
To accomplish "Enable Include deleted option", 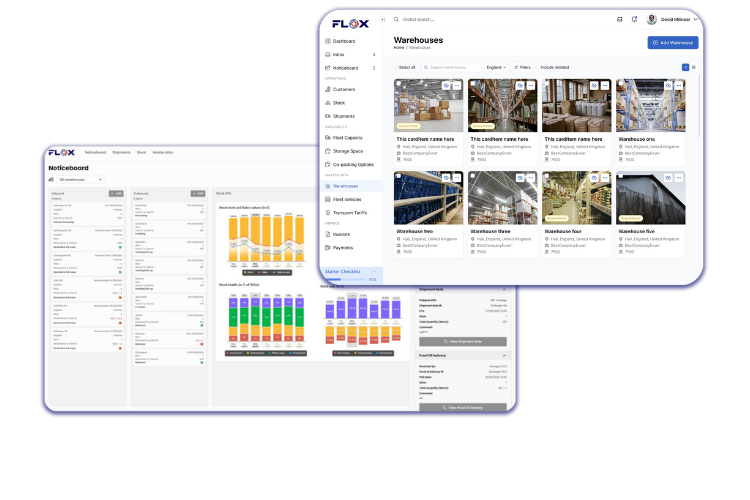I will point(538,67).
